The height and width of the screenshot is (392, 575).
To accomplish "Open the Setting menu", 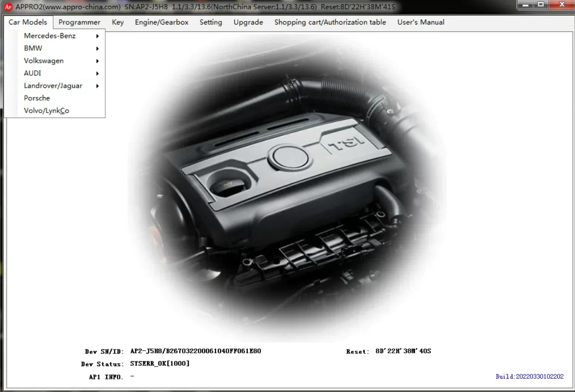I will pyautogui.click(x=211, y=22).
